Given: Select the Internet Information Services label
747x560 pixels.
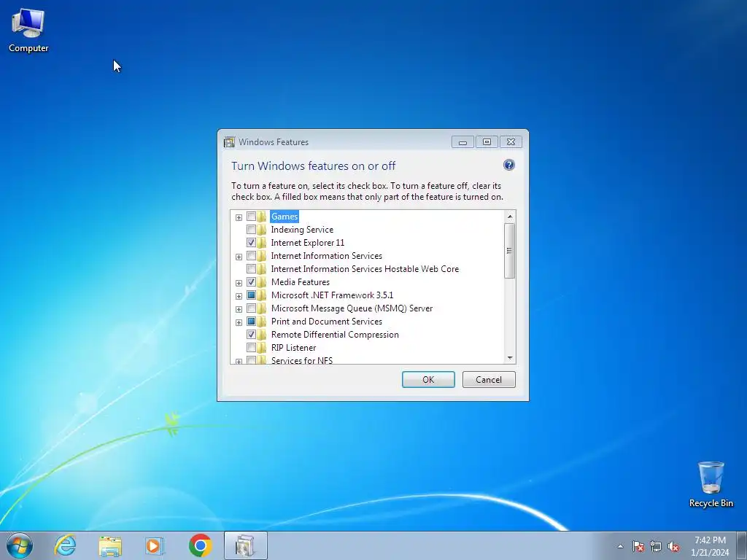Looking at the screenshot, I should 326,256.
